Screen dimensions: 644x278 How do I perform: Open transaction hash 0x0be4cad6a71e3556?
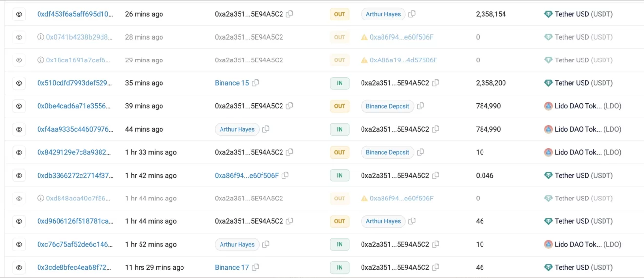[x=75, y=106]
